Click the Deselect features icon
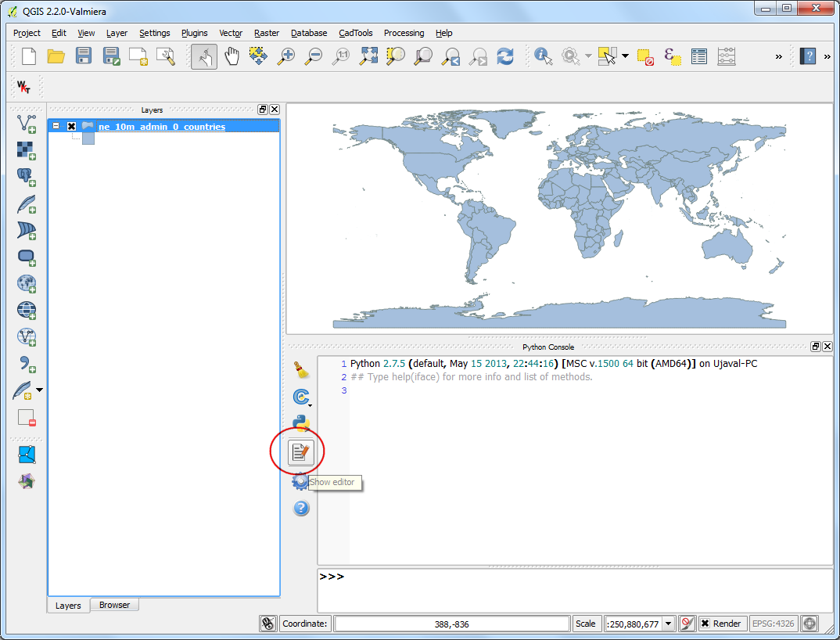 point(645,56)
